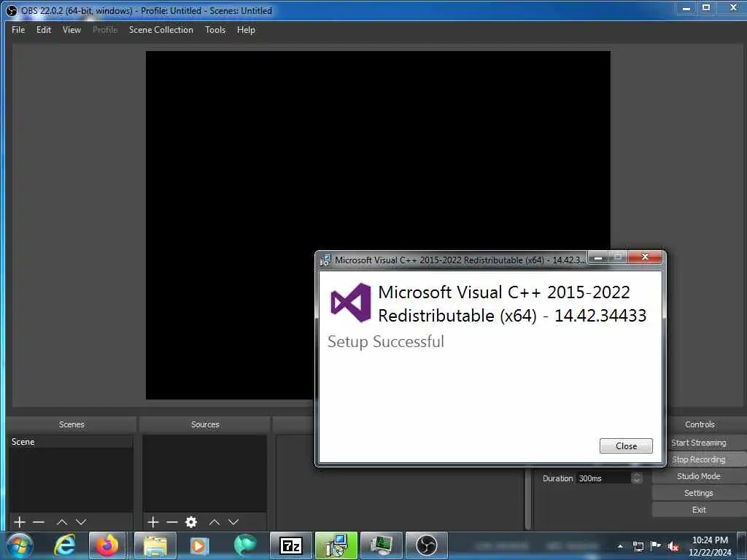
Task: Click the OBS logo in title bar
Action: coord(12,10)
